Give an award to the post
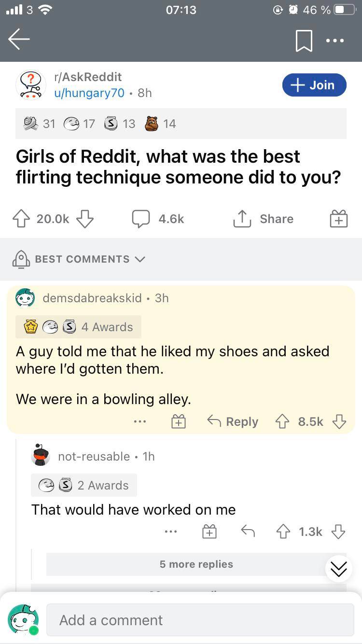362x644 pixels. 338,220
